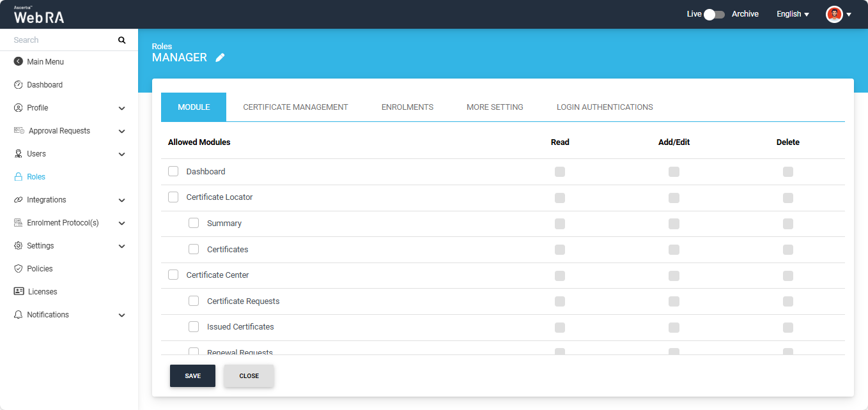Enable the Dashboard module checkbox
The width and height of the screenshot is (868, 410).
point(173,171)
